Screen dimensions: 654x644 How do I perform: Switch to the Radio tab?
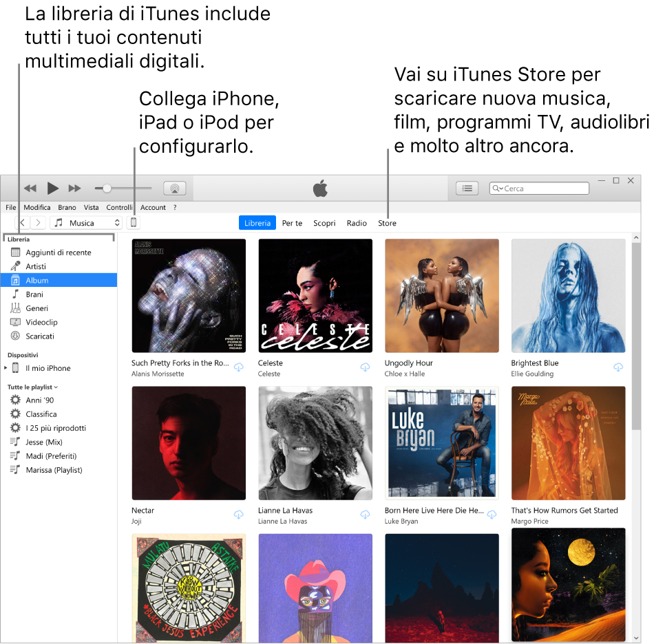[357, 223]
